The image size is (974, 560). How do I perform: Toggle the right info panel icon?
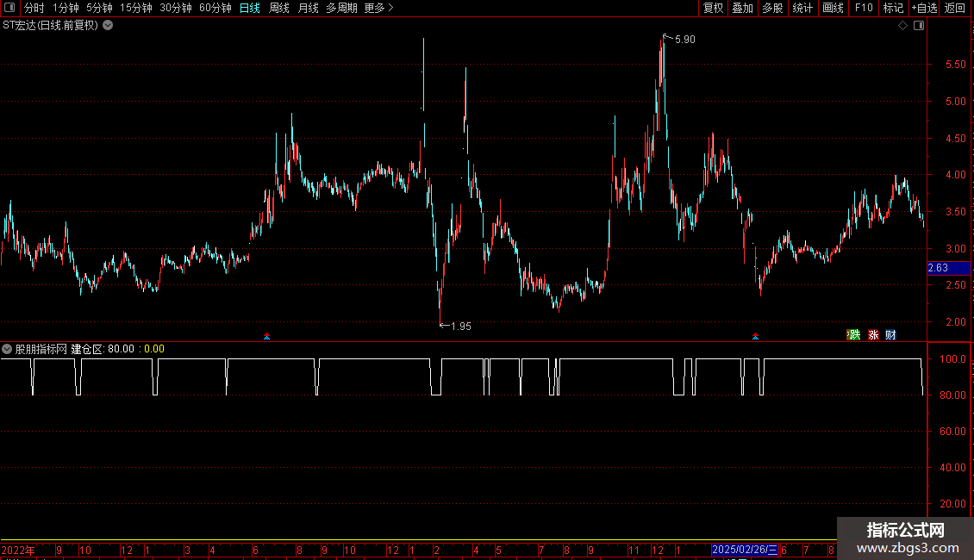pyautogui.click(x=919, y=26)
